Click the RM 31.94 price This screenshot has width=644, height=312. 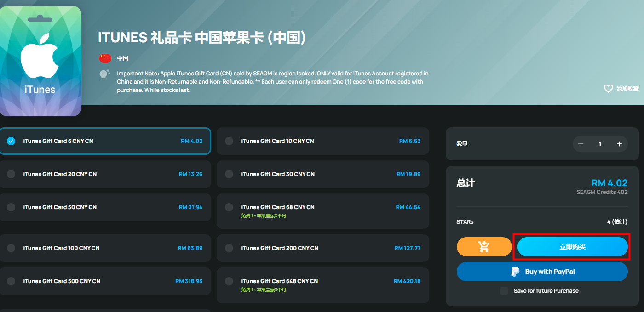pos(191,207)
